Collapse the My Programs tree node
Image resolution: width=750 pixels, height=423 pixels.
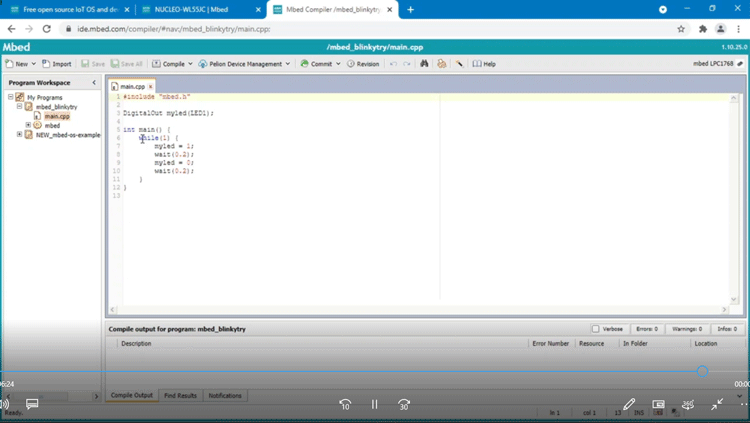tap(11, 97)
